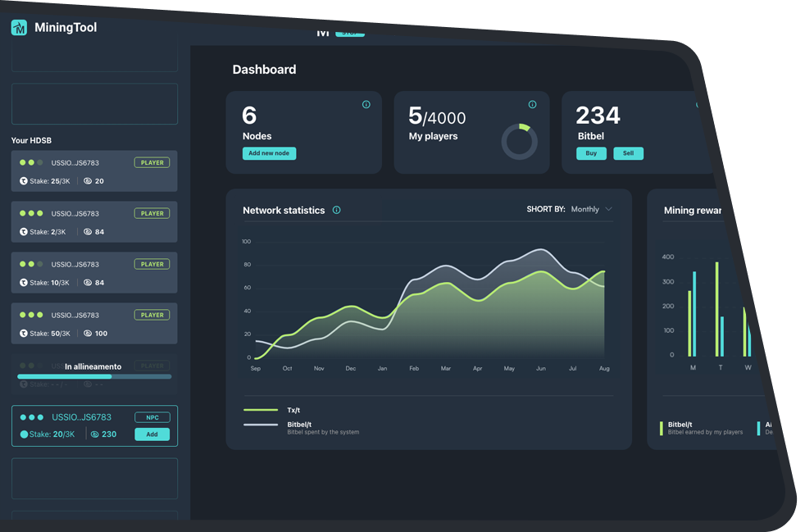Screen dimensions: 805x532
Task: Click the eye icon in the Stake 25/3K row
Action: click(88, 181)
